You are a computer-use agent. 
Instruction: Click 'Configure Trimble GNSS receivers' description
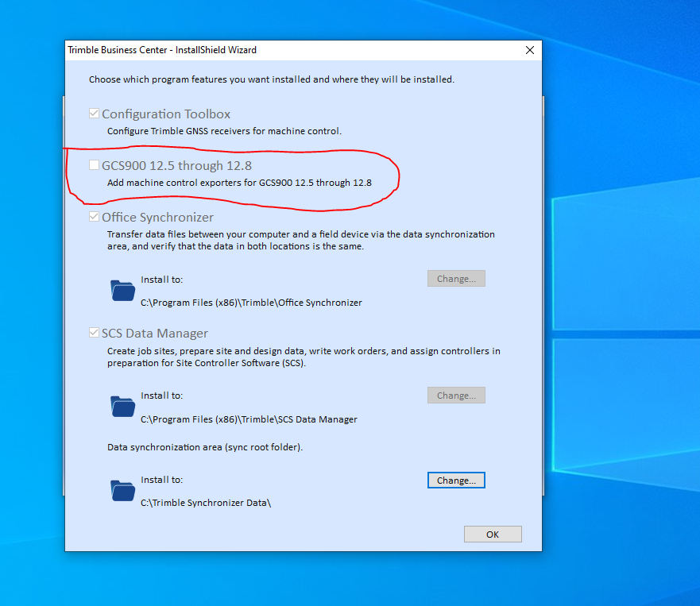click(x=224, y=131)
